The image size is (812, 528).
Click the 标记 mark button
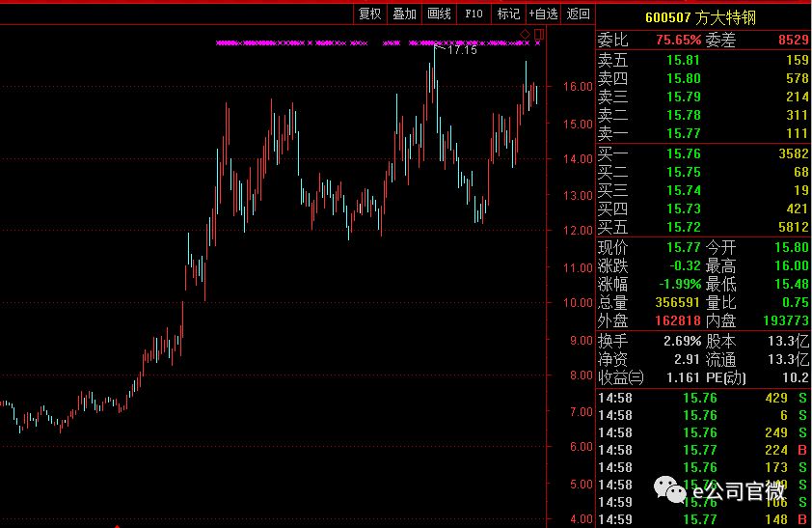click(508, 14)
